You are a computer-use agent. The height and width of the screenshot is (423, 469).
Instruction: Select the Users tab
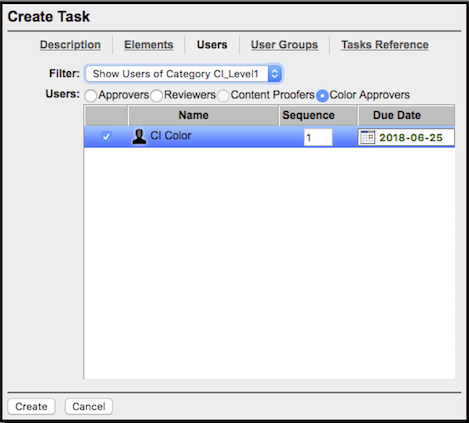coord(212,45)
